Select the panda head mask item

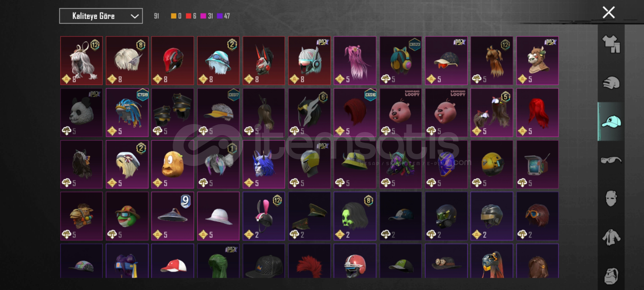click(81, 113)
